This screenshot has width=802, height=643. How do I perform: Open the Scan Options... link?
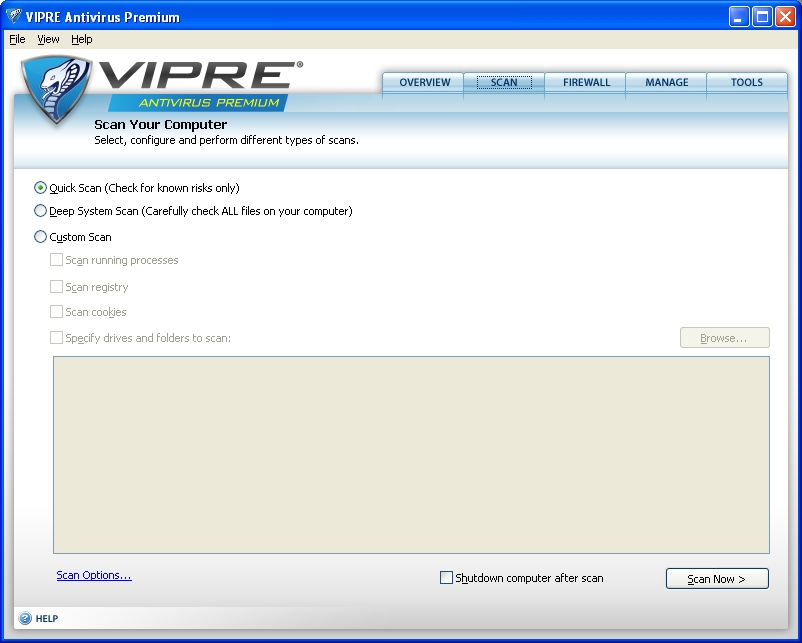[94, 575]
